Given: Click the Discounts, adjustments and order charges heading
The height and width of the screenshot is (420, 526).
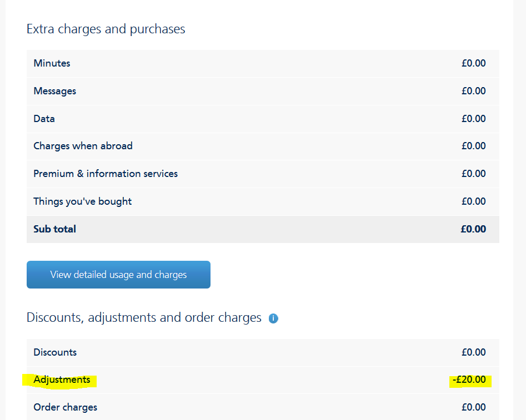Looking at the screenshot, I should coord(143,317).
